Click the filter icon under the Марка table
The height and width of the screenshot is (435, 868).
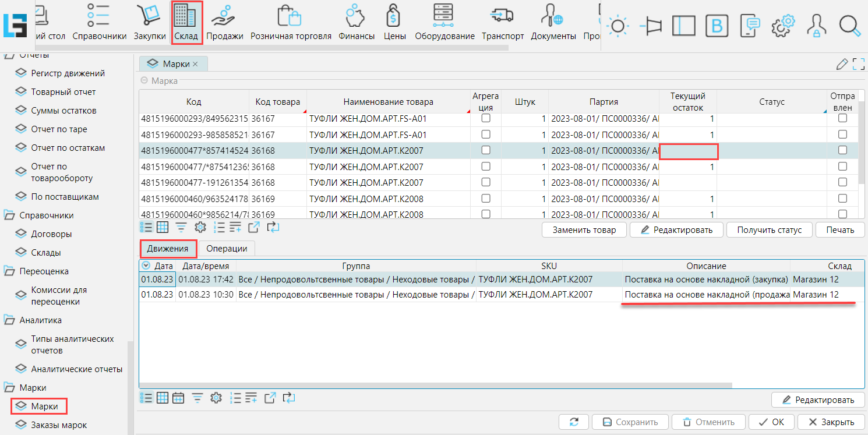click(x=181, y=228)
